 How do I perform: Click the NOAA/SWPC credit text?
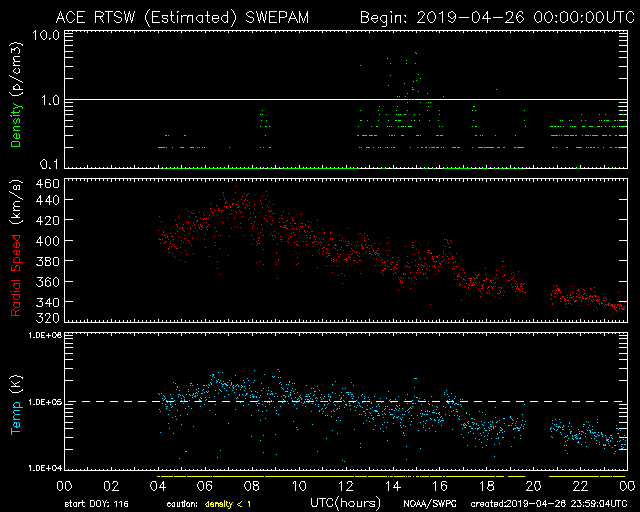[x=426, y=503]
